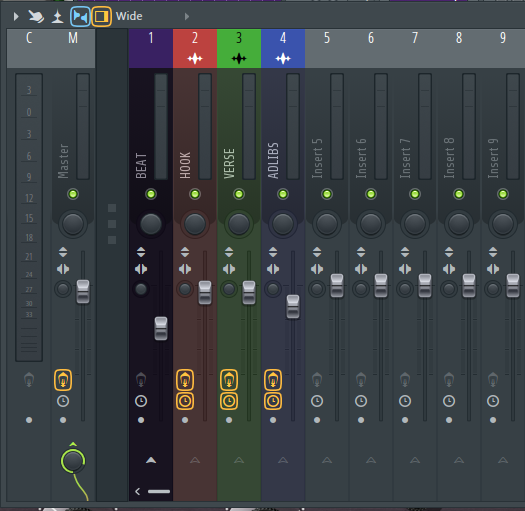Screen dimensions: 525x511
Task: Disable the HOOK track's FX slots icon
Action: [x=185, y=380]
